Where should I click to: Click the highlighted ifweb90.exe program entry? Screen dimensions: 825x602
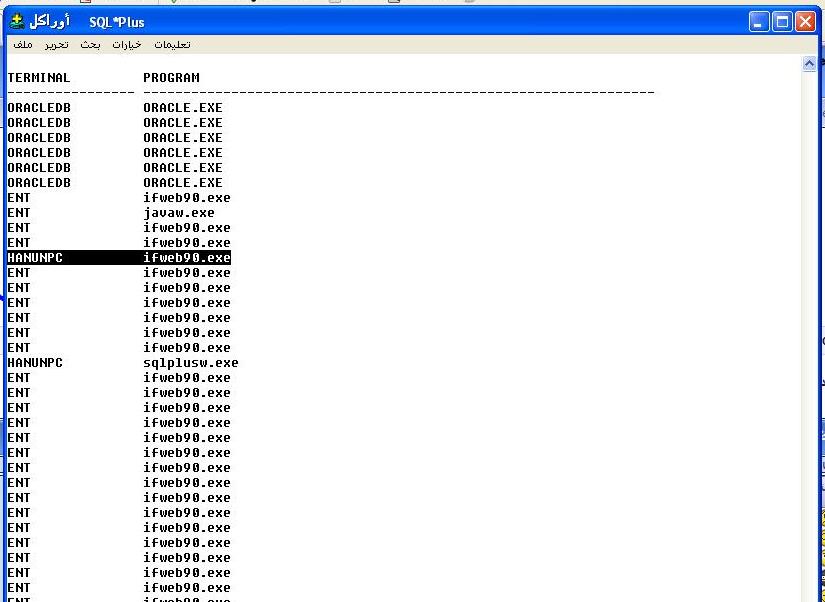point(186,258)
